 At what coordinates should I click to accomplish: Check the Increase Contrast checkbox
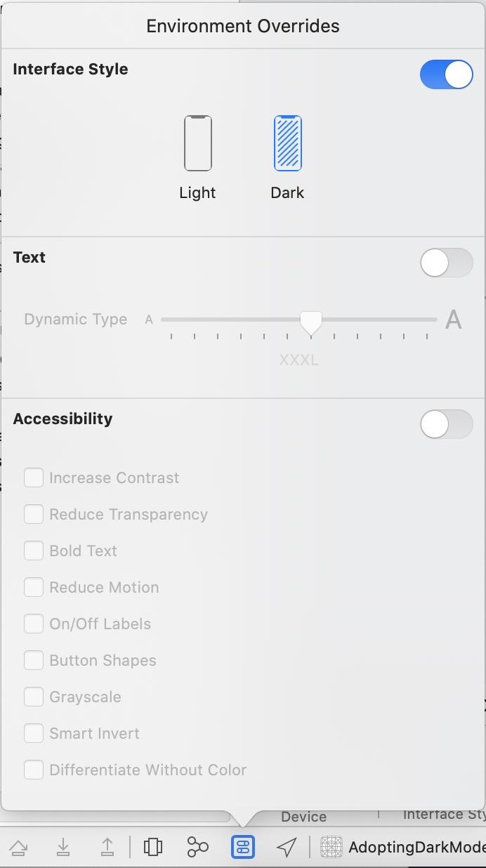pos(34,478)
